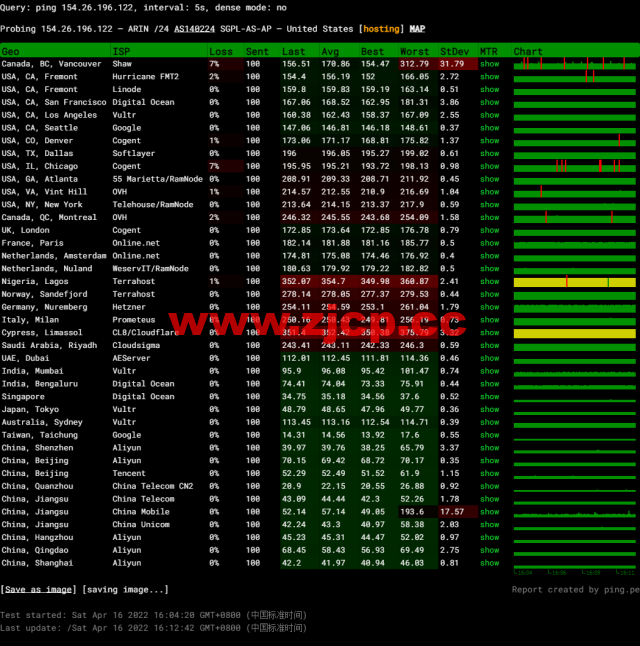The width and height of the screenshot is (640, 646).
Task: Show MTR for Singapore Digital Ocean
Action: pyautogui.click(x=490, y=396)
